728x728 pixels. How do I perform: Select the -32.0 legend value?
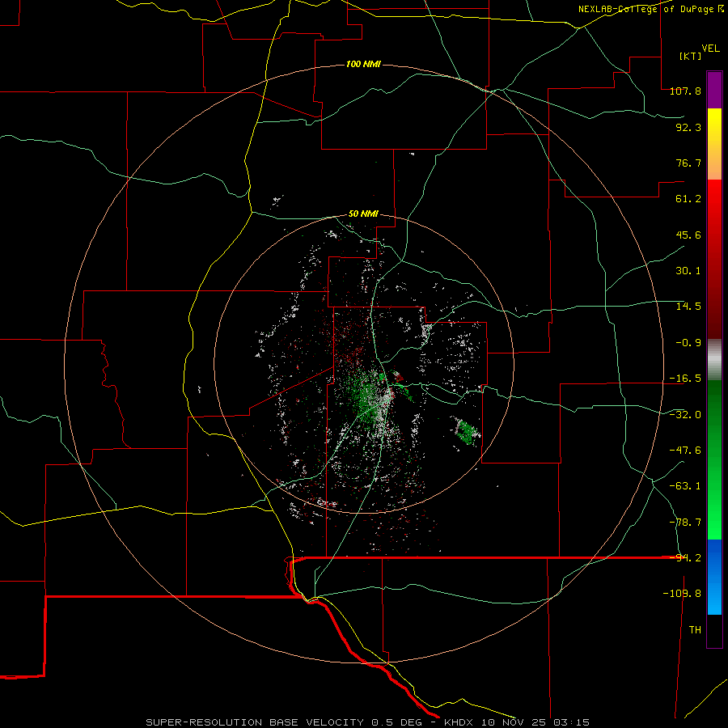685,415
